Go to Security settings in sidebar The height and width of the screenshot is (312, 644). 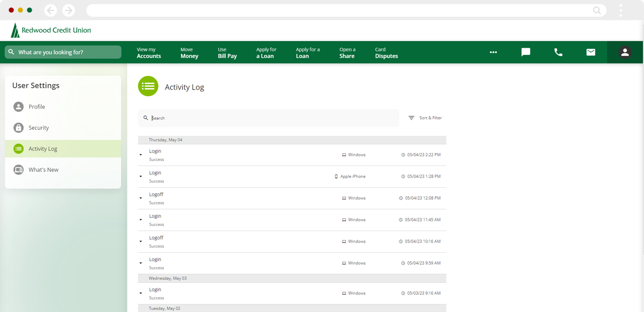click(38, 128)
